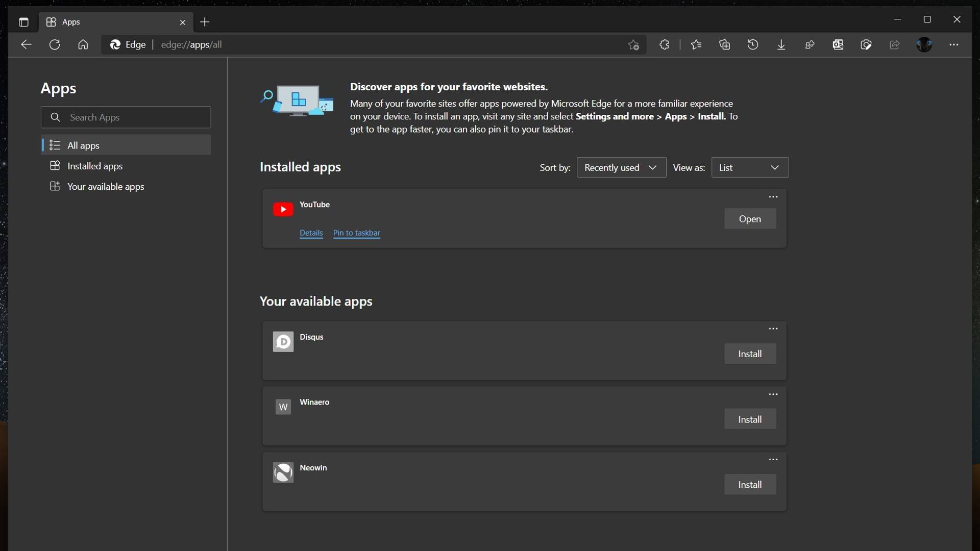Click Pin to taskbar link for YouTube
The width and height of the screenshot is (980, 551).
pyautogui.click(x=357, y=233)
